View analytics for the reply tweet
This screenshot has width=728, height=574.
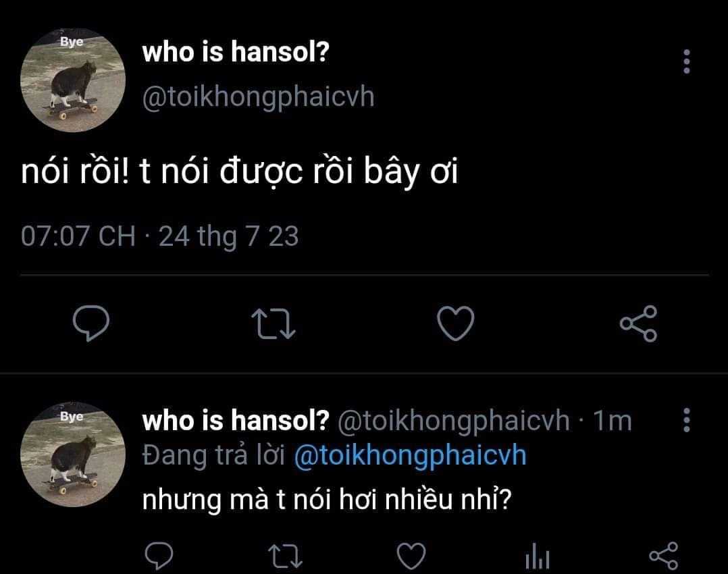point(537,558)
